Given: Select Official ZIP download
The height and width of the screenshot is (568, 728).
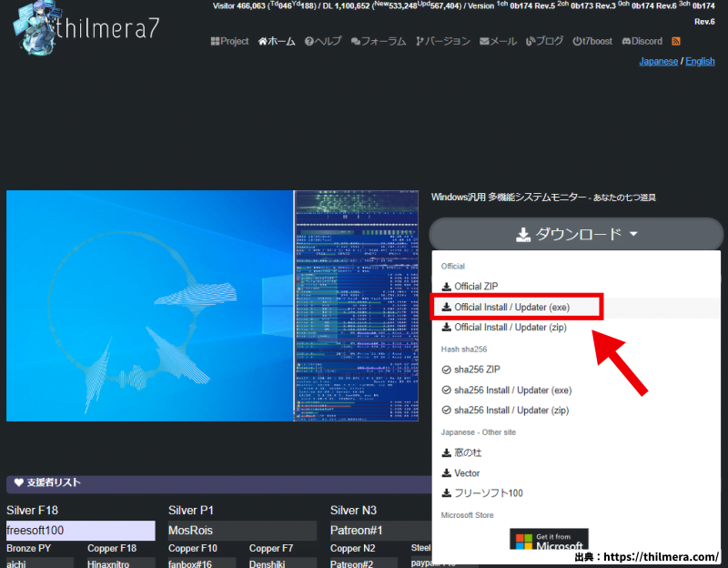Looking at the screenshot, I should pos(474,287).
